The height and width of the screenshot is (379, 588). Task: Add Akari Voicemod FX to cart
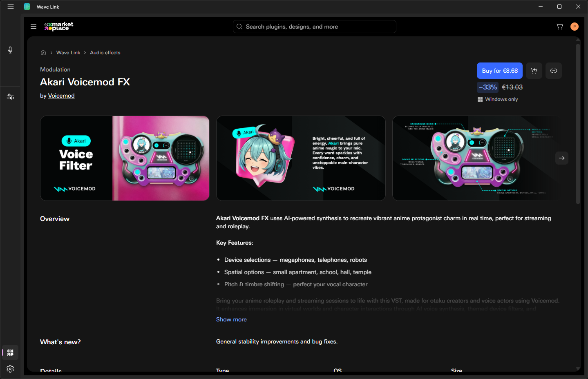(534, 71)
